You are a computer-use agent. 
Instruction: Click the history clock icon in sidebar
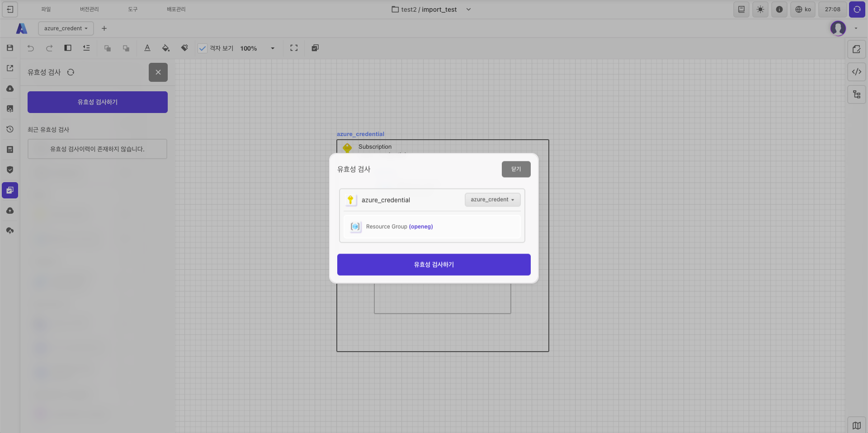click(x=10, y=129)
